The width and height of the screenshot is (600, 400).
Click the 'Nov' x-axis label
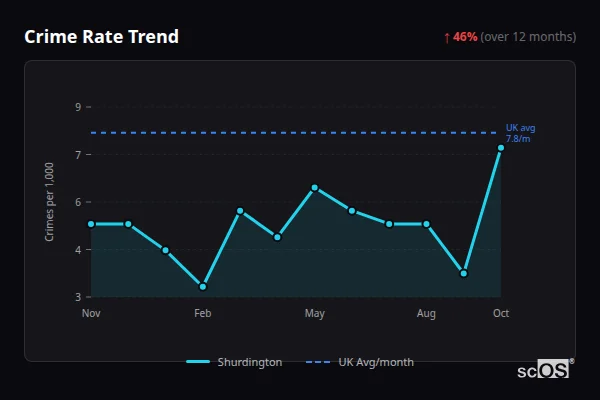tap(91, 313)
